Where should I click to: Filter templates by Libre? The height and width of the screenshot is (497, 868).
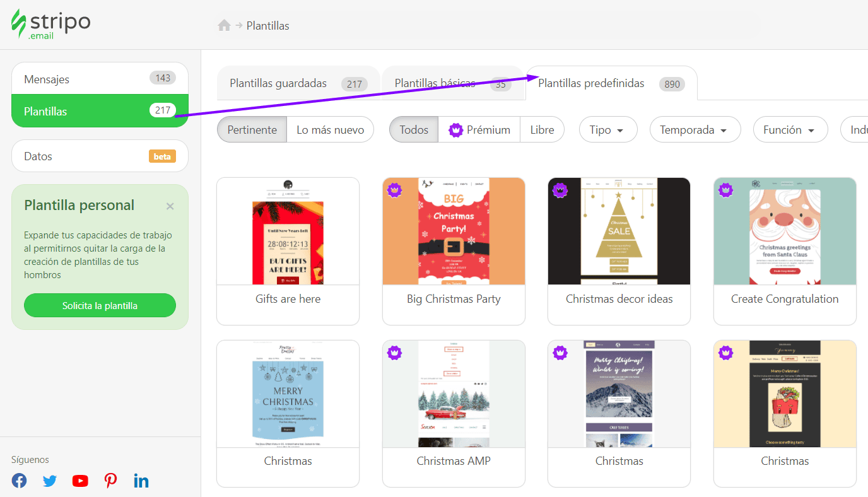[x=542, y=130]
